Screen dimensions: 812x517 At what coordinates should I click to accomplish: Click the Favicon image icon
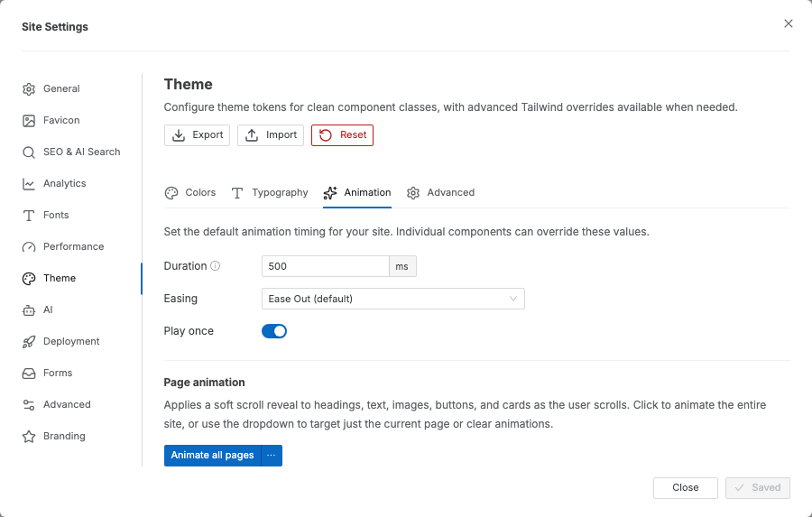coord(29,121)
